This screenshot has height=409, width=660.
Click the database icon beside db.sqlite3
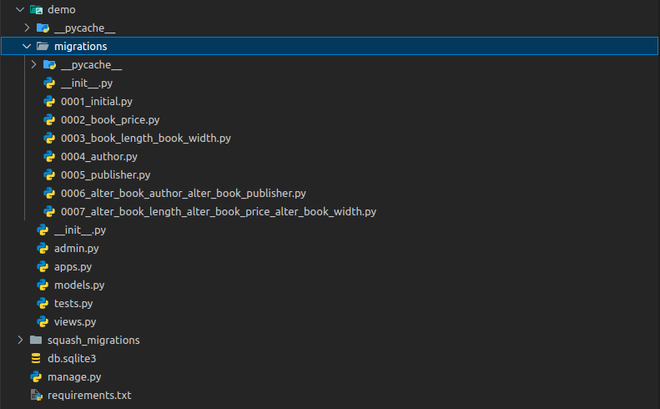click(x=36, y=358)
